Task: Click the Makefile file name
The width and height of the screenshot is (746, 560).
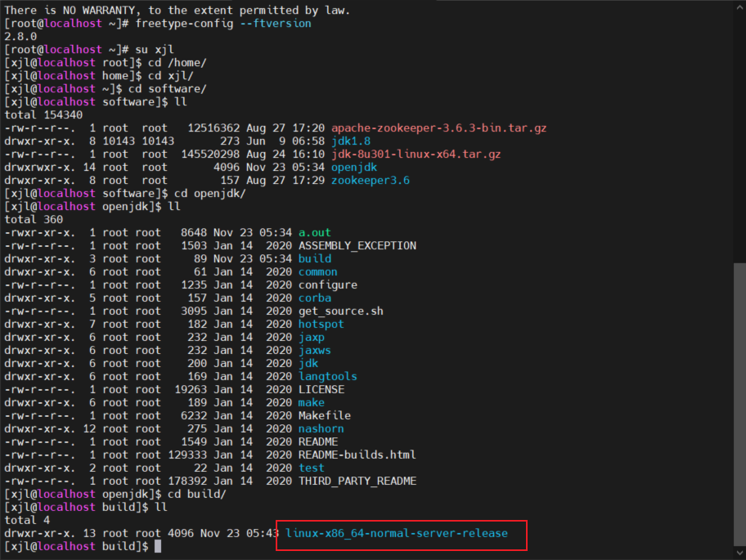Action: (x=325, y=415)
